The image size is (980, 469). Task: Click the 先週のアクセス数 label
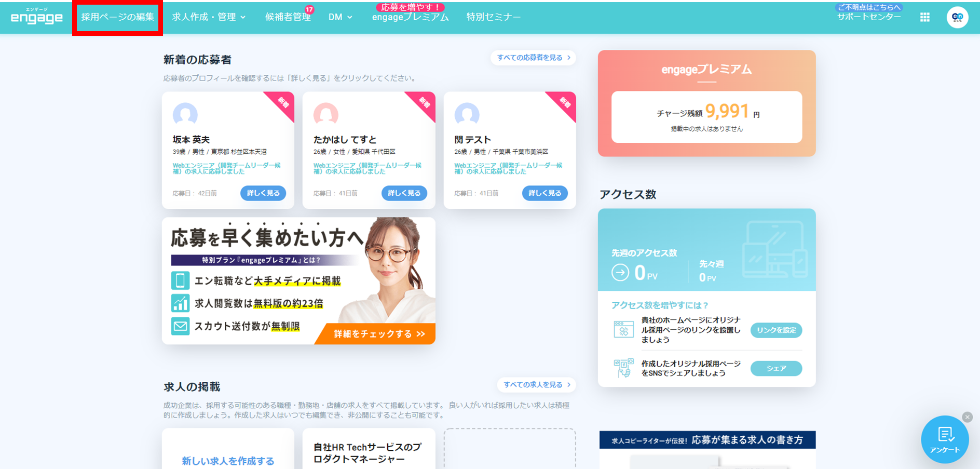click(x=644, y=253)
